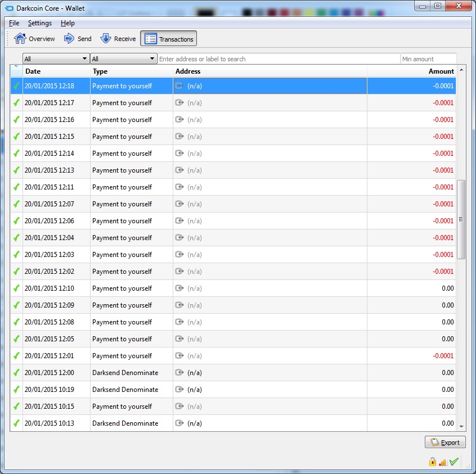Expand the date range filter dropdown
Image resolution: width=476 pixels, height=474 pixels.
pos(56,58)
